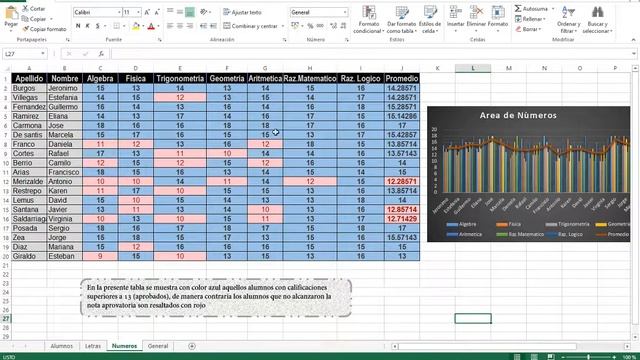Click Ajustar texto button

pos(242,12)
